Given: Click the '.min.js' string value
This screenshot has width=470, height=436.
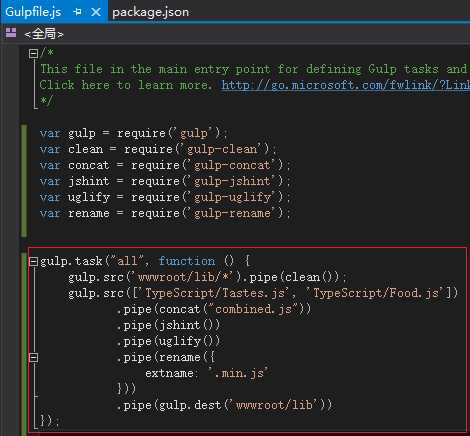Looking at the screenshot, I should [239, 373].
